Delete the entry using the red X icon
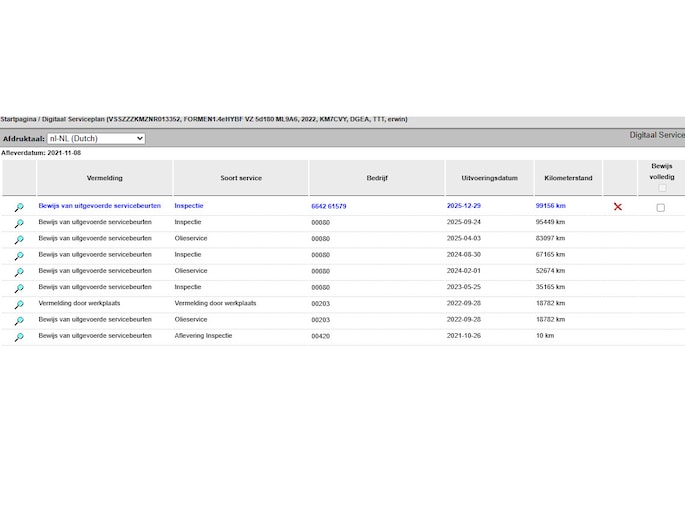This screenshot has width=685, height=514. pyautogui.click(x=617, y=207)
